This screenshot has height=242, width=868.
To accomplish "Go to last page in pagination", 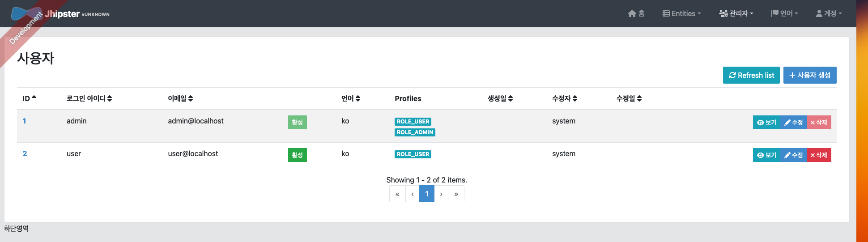I will [x=456, y=194].
